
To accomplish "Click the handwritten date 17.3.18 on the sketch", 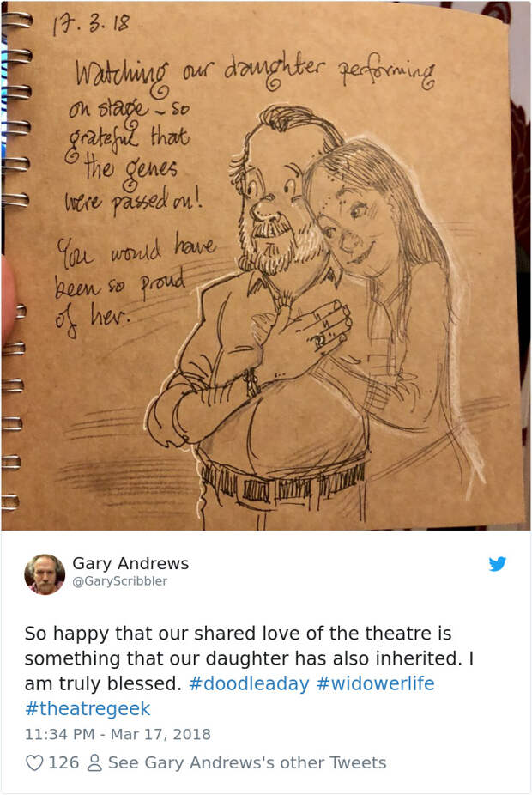I will [91, 25].
